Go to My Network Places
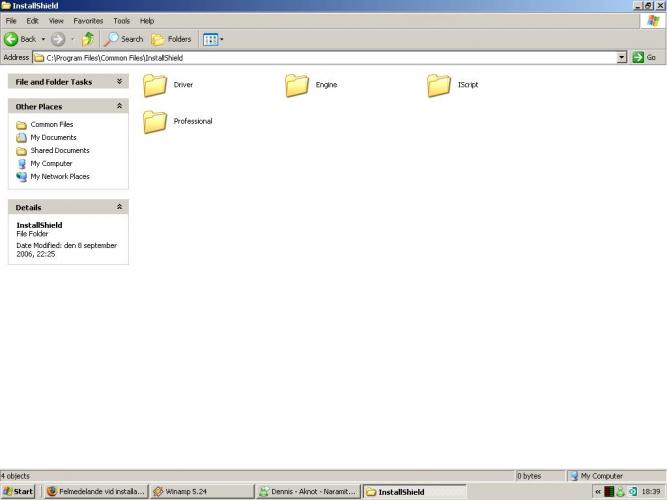This screenshot has width=667, height=500. [59, 176]
